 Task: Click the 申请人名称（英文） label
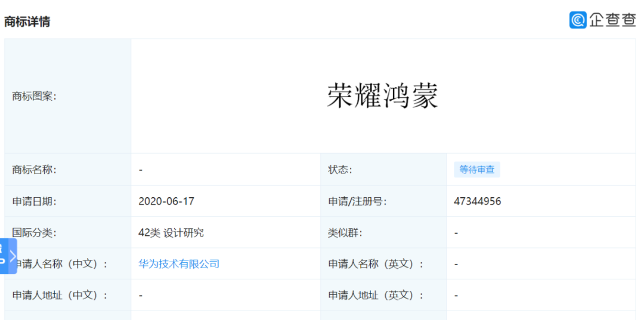pyautogui.click(x=376, y=264)
